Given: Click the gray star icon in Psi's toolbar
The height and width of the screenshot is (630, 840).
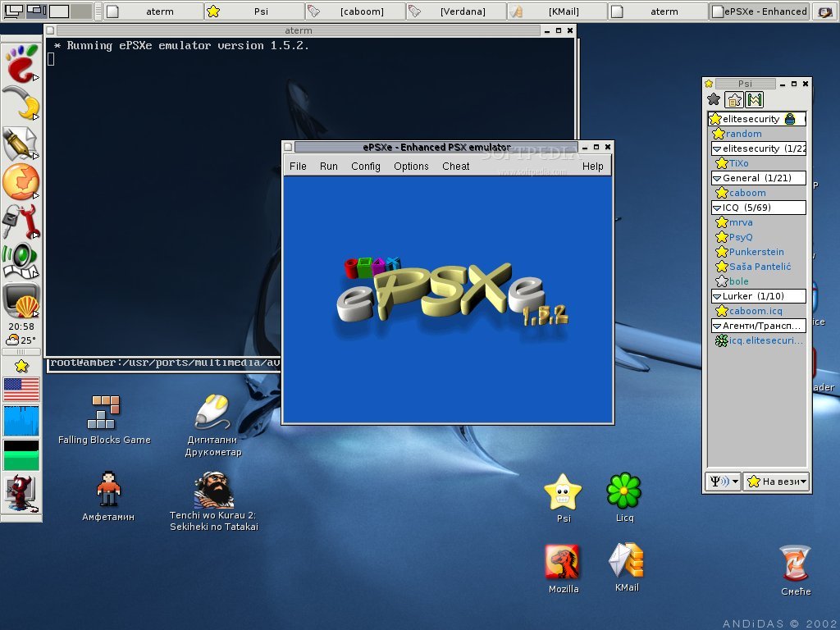Looking at the screenshot, I should (x=714, y=99).
